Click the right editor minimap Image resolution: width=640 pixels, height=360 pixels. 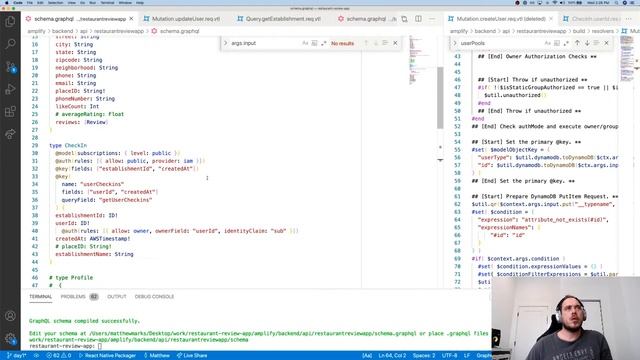tap(628, 59)
